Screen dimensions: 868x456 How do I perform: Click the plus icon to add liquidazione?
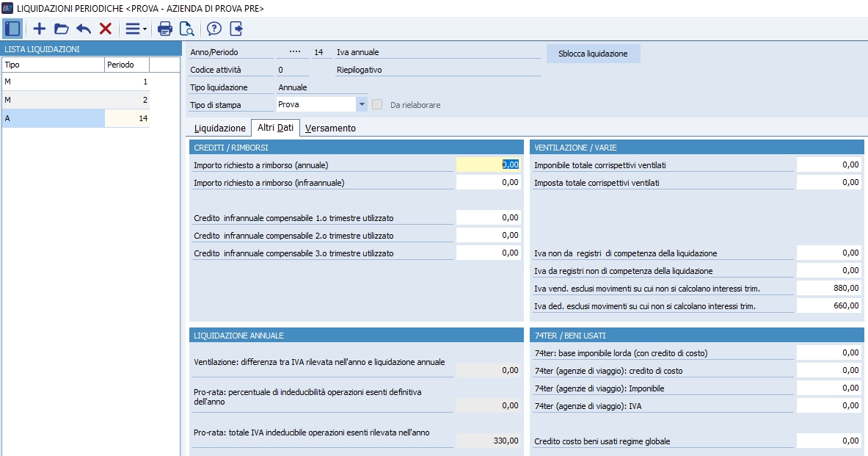40,29
